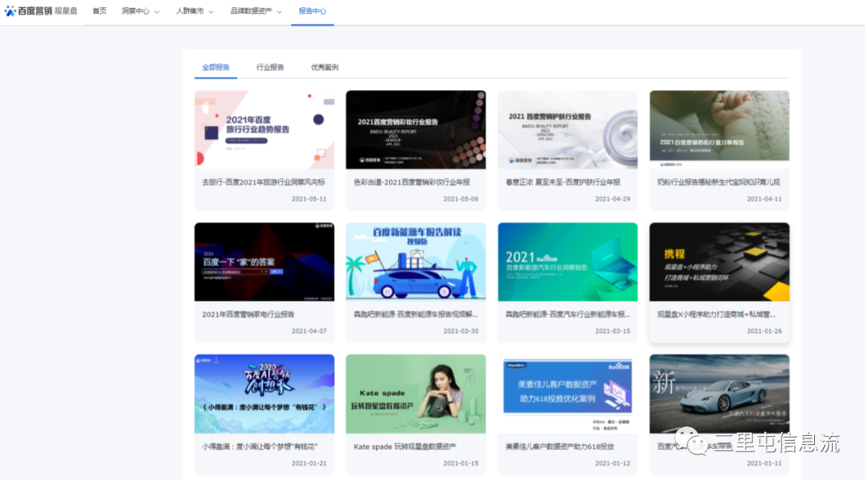This screenshot has height=481, width=868.
Task: Switch to the 全部报告 tab
Action: [215, 68]
